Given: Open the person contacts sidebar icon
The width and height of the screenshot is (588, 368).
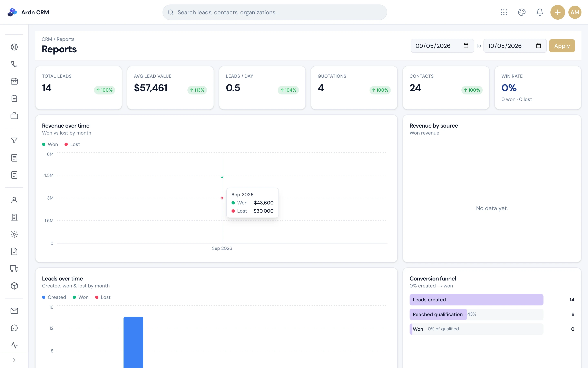Looking at the screenshot, I should [14, 200].
